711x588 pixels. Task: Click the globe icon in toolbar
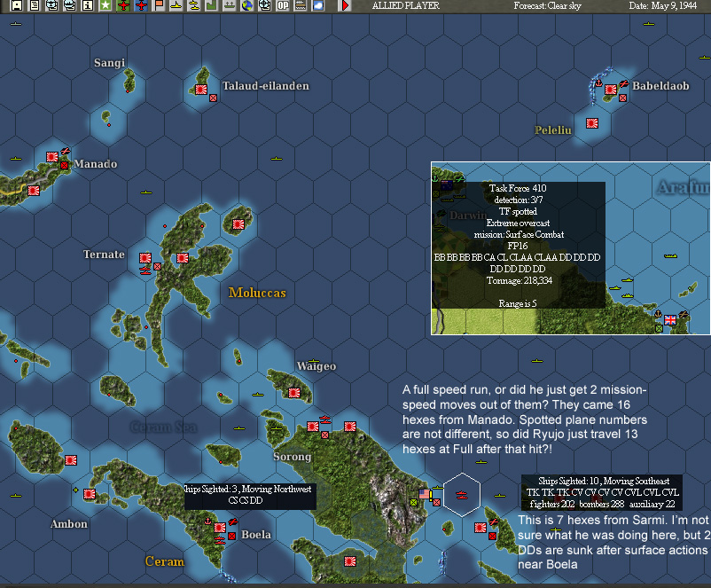point(247,5)
